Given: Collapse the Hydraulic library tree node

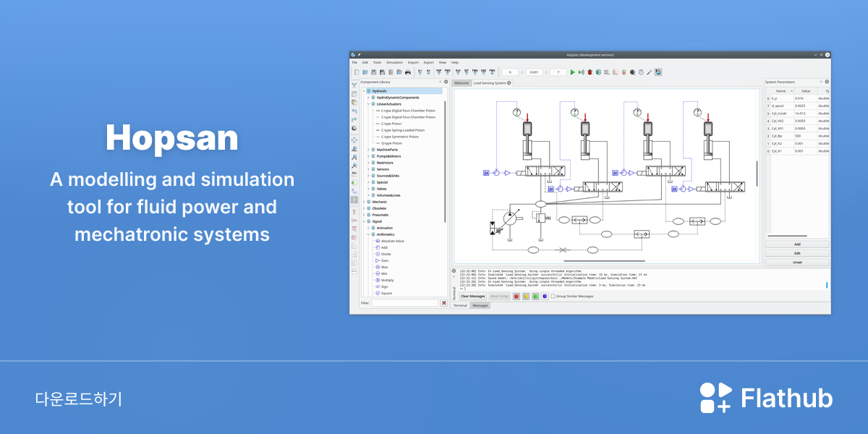Looking at the screenshot, I should (x=363, y=91).
